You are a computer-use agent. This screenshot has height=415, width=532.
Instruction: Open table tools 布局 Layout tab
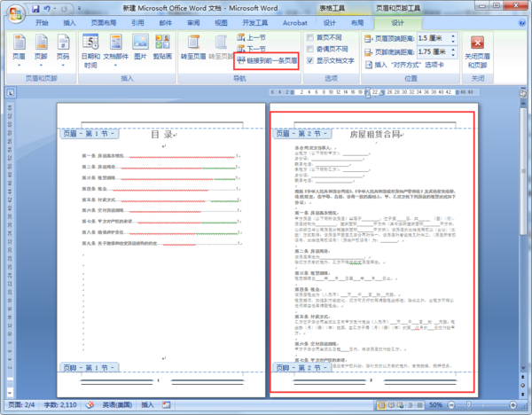357,23
